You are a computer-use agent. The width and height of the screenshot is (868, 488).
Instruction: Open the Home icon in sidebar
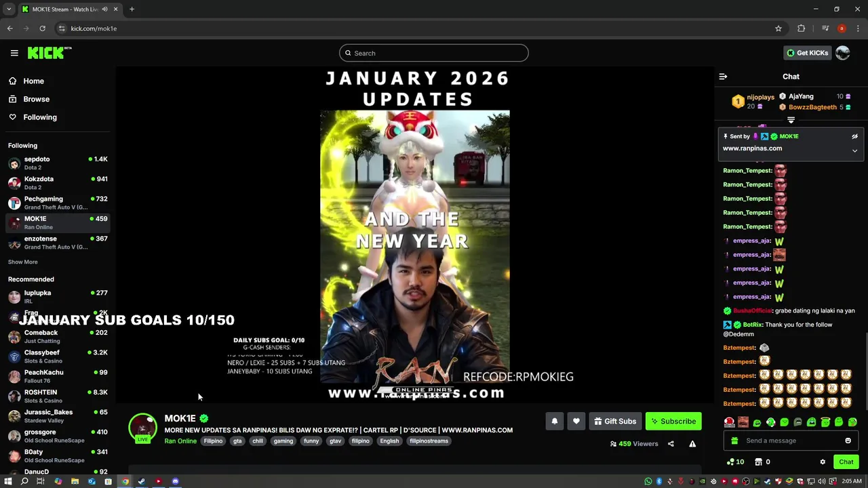pos(12,81)
